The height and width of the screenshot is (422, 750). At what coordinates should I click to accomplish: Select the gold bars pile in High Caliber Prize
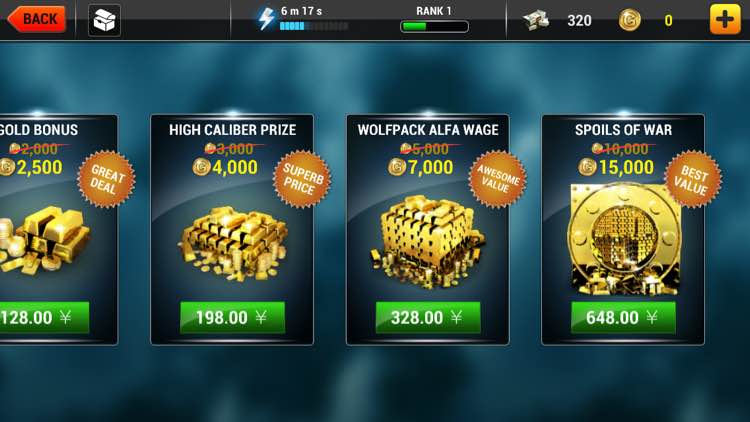(x=233, y=243)
